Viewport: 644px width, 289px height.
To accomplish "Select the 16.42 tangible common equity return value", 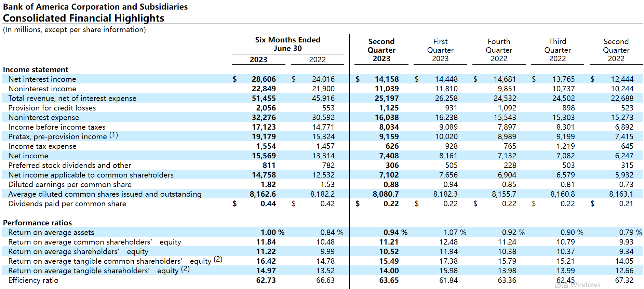I will pos(266,261).
